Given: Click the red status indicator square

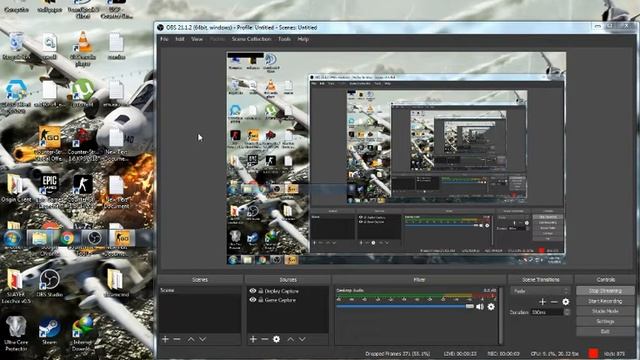Looking at the screenshot, I should click(593, 353).
